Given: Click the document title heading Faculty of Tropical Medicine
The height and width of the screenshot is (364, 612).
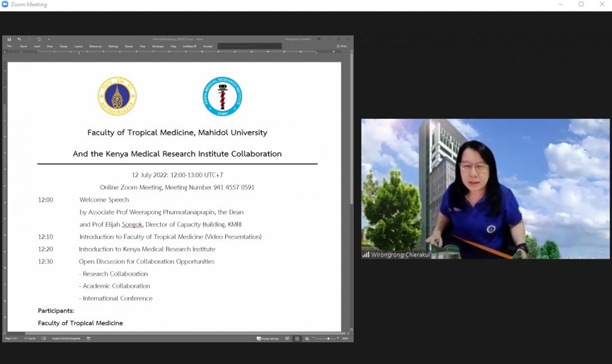Looking at the screenshot, I should [177, 132].
